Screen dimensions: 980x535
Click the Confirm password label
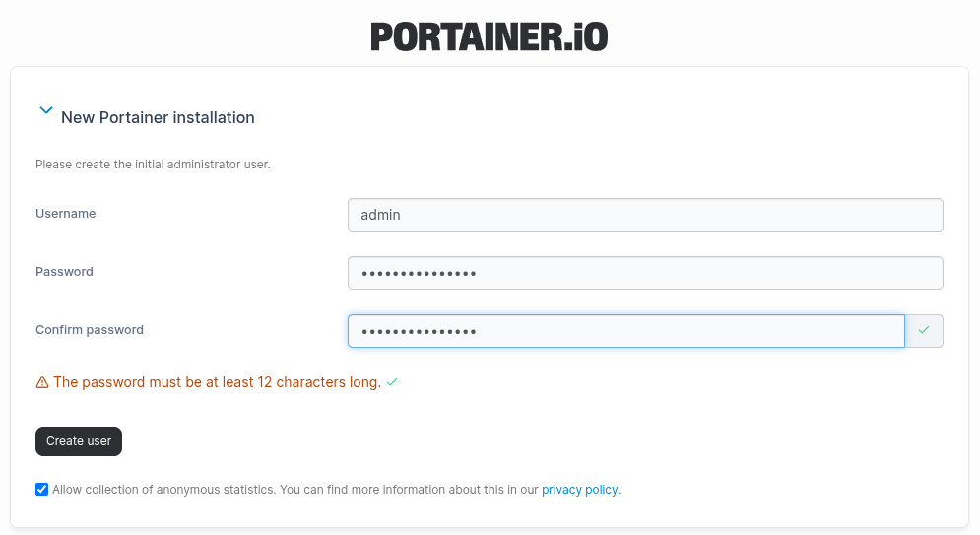point(90,330)
